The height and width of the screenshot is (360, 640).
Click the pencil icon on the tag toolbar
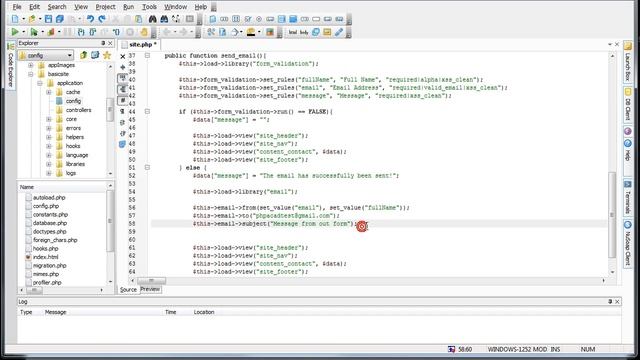(x=339, y=32)
